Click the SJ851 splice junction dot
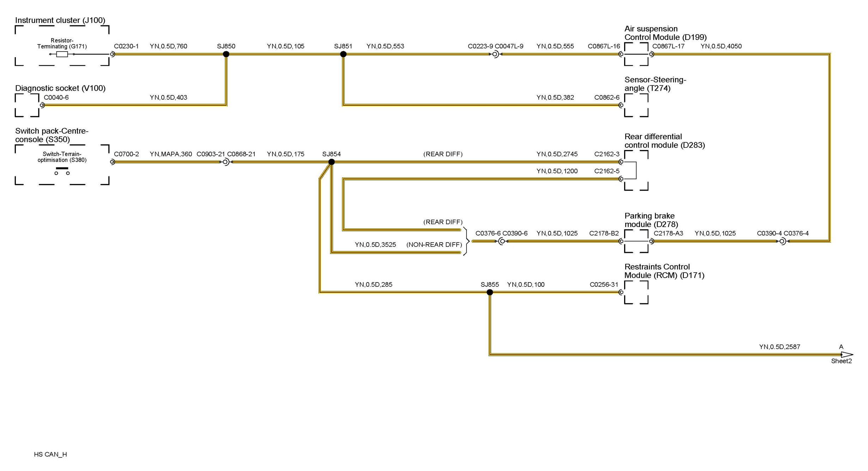 coord(343,54)
